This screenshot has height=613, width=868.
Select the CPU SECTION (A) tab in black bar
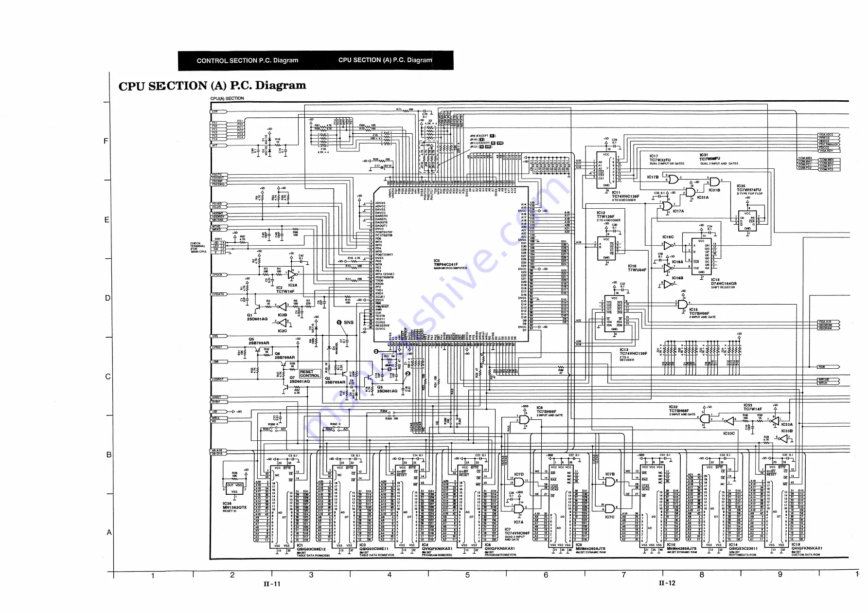coord(385,60)
